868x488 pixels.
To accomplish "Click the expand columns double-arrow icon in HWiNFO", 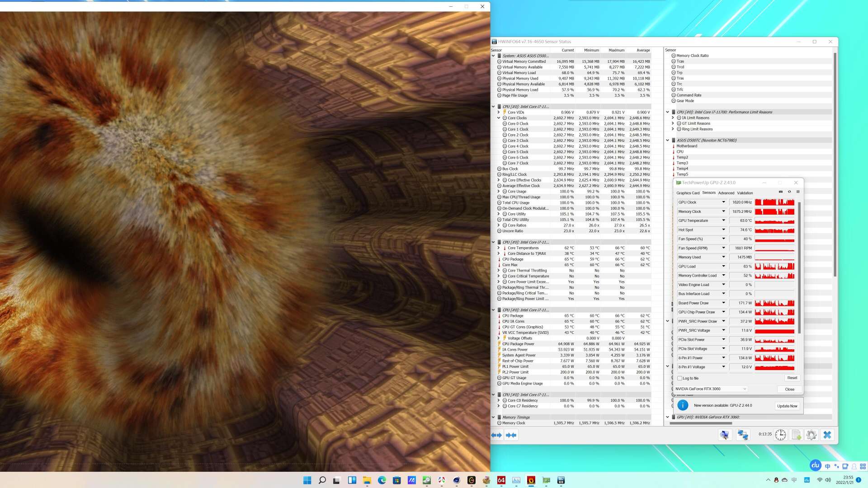I will point(496,435).
